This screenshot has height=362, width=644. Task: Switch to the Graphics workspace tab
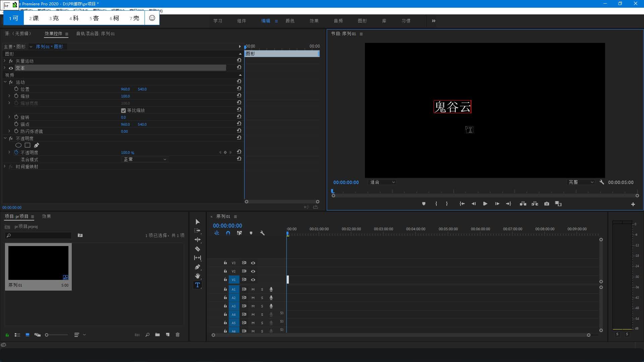[x=362, y=21]
